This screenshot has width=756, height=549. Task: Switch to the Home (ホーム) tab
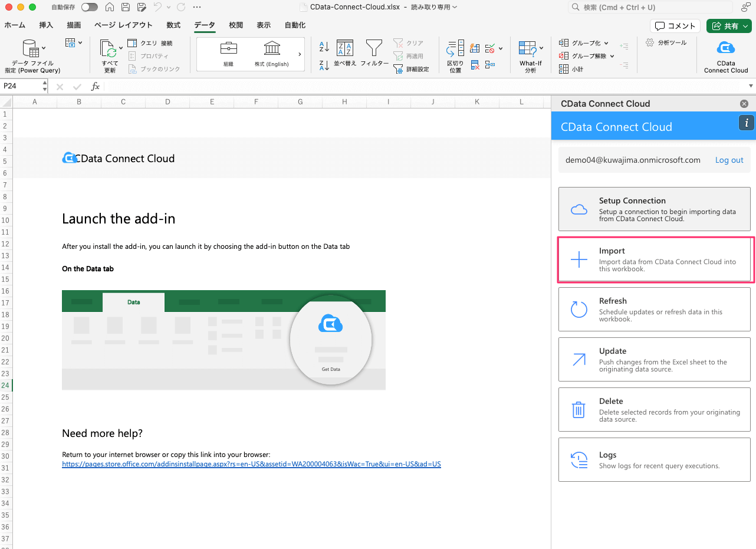pos(15,25)
